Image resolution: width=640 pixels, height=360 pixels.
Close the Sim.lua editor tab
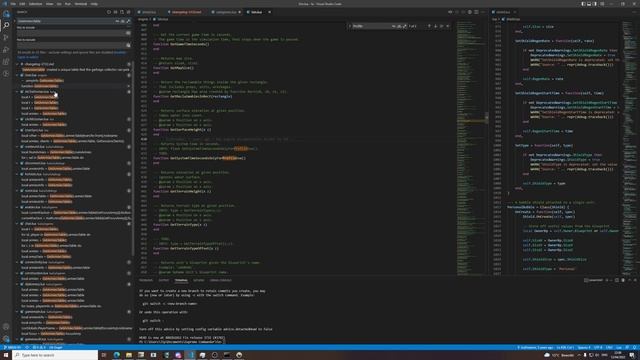(269, 12)
